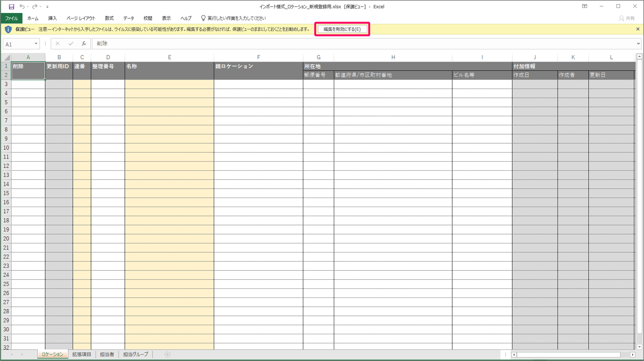Viewport: 644px width, 361px height.
Task: Expand the formula bar
Action: coord(638,44)
